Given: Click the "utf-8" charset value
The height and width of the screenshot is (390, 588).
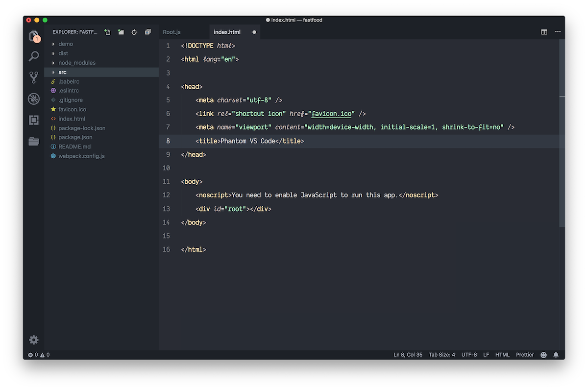Looking at the screenshot, I should click(x=259, y=100).
